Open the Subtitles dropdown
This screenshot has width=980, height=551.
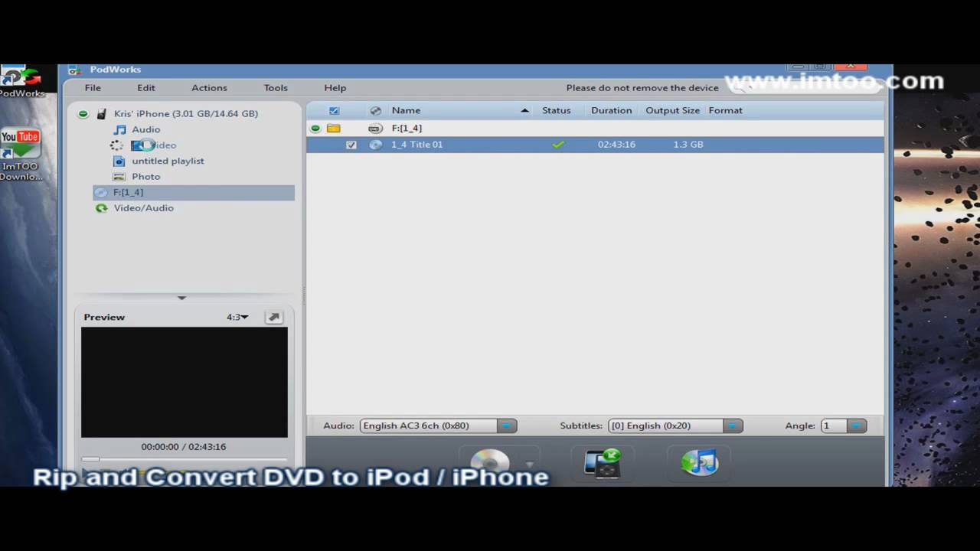click(x=733, y=425)
